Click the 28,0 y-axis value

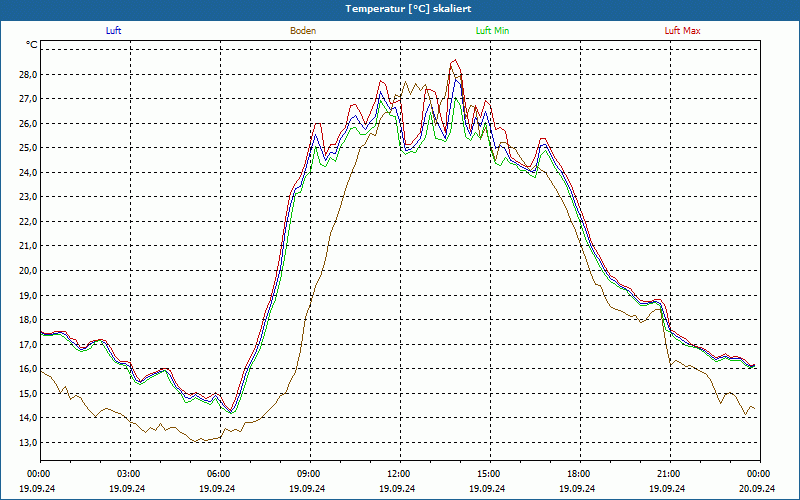[28, 74]
